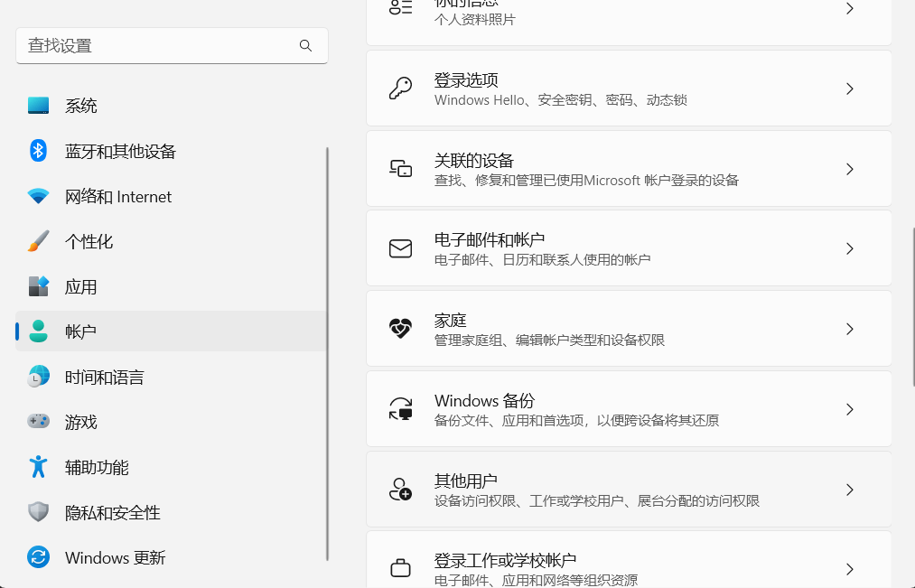915x588 pixels.
Task: Select the 家庭 family heart icon
Action: click(400, 328)
